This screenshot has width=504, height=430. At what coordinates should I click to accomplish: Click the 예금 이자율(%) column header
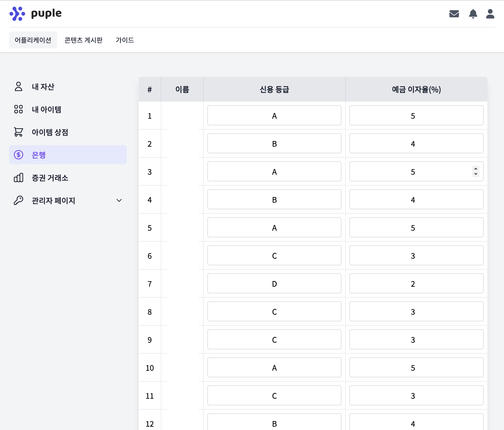[416, 89]
